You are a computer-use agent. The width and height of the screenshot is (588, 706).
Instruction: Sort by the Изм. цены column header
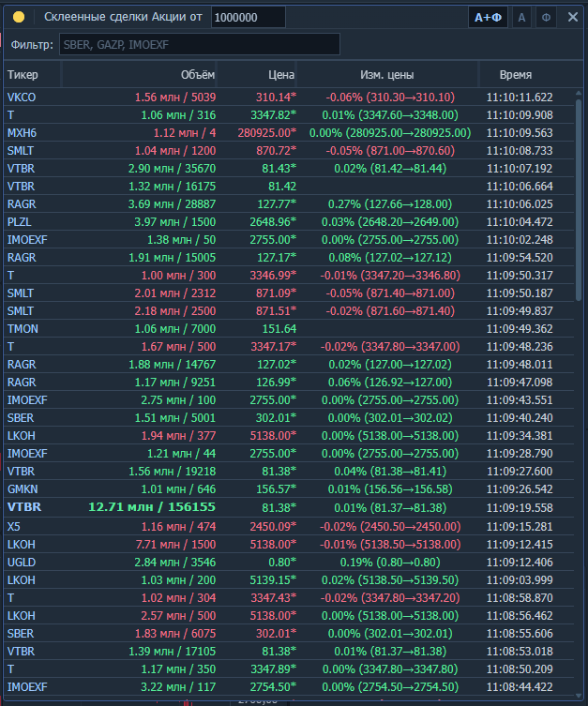click(386, 75)
